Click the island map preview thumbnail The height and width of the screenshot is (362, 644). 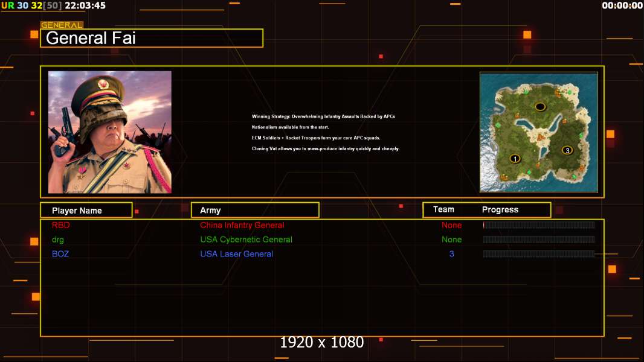pyautogui.click(x=539, y=132)
